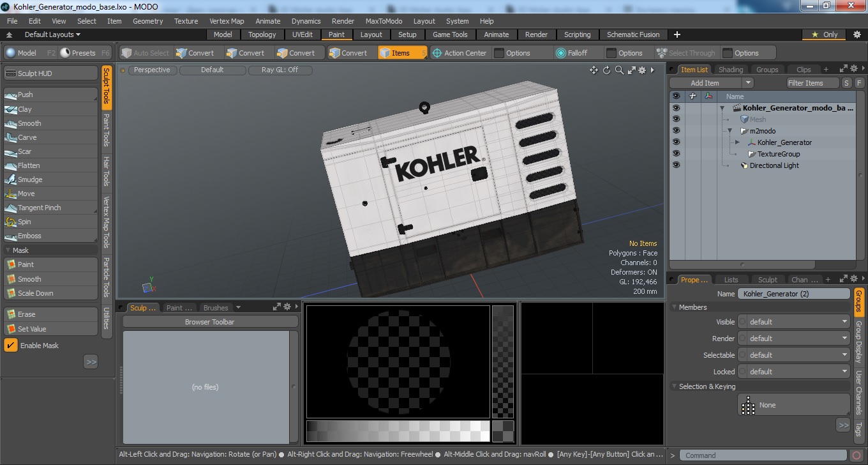Click the viewport zoom magnifier icon

pyautogui.click(x=619, y=70)
